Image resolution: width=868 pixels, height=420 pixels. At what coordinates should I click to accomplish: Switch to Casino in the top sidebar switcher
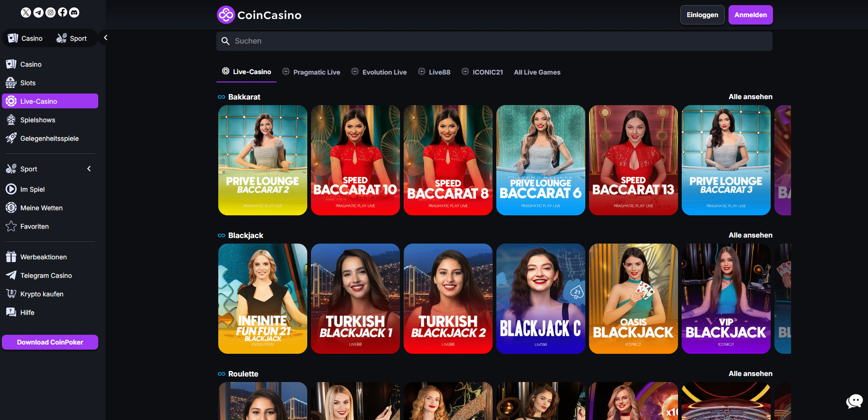[25, 38]
